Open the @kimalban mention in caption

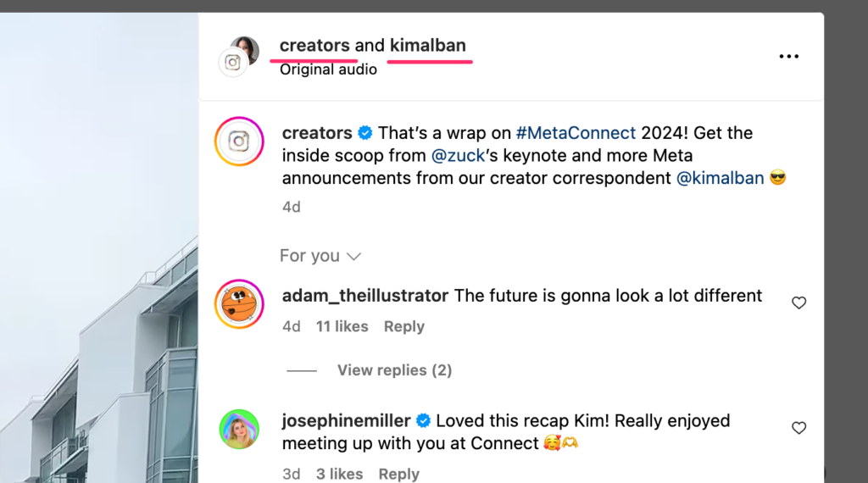tap(720, 178)
